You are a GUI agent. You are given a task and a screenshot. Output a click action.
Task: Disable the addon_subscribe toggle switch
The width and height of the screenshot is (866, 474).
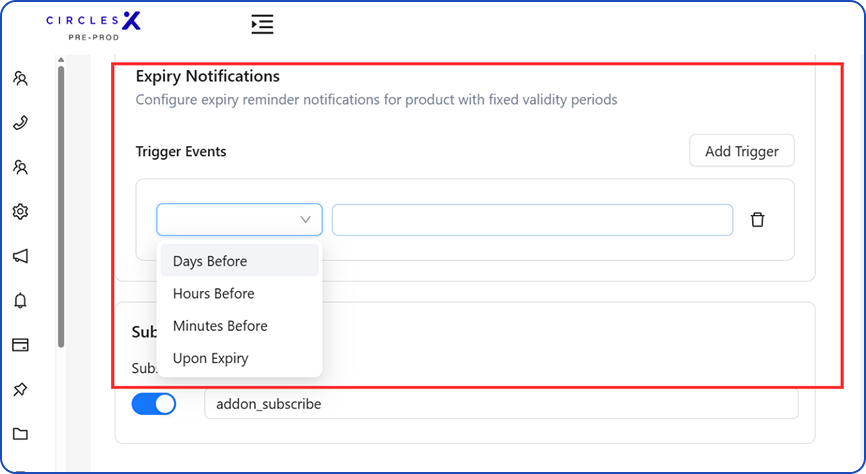point(154,404)
